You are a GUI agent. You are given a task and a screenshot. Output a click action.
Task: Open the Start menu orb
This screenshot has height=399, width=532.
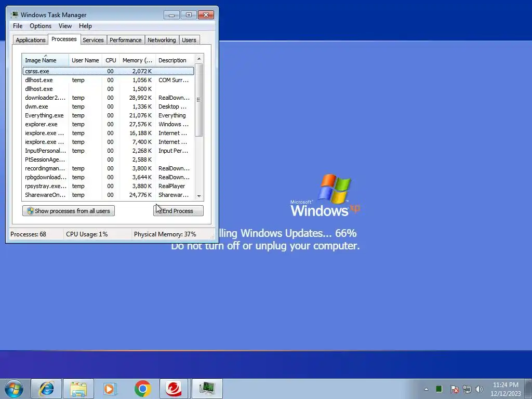(14, 389)
